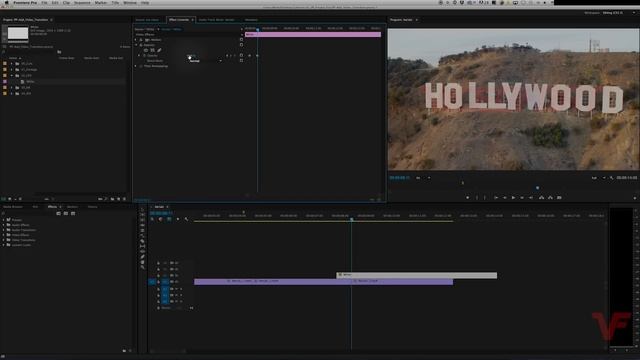The height and width of the screenshot is (360, 640).
Task: Open the Apple menu
Action: [x=7, y=2]
